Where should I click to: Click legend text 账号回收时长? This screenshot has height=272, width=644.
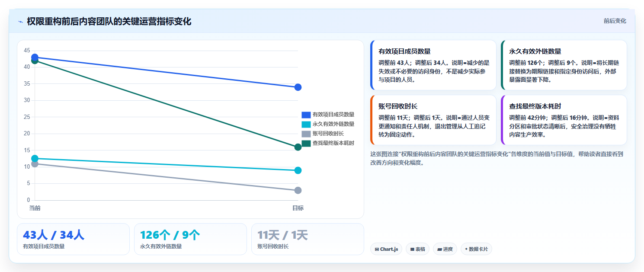coord(328,134)
